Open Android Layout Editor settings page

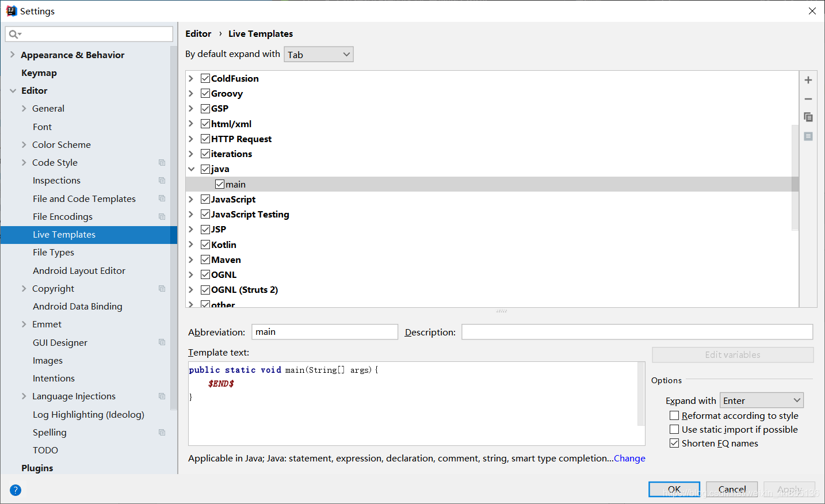[79, 270]
